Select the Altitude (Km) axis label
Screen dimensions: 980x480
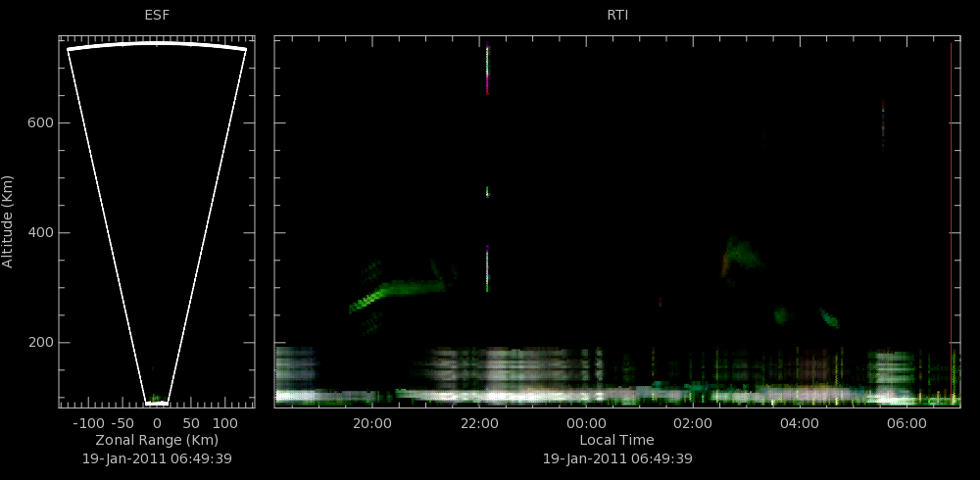(8, 221)
